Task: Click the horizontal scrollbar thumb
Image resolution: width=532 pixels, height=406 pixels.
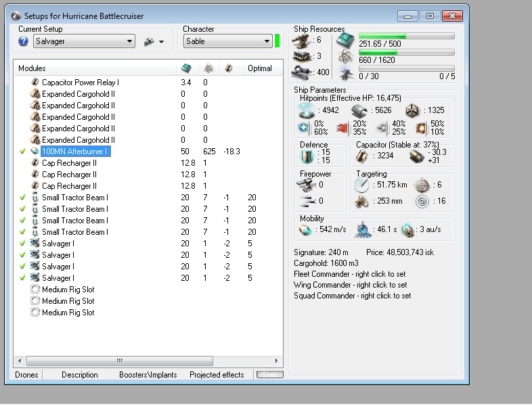Action: pos(119,361)
